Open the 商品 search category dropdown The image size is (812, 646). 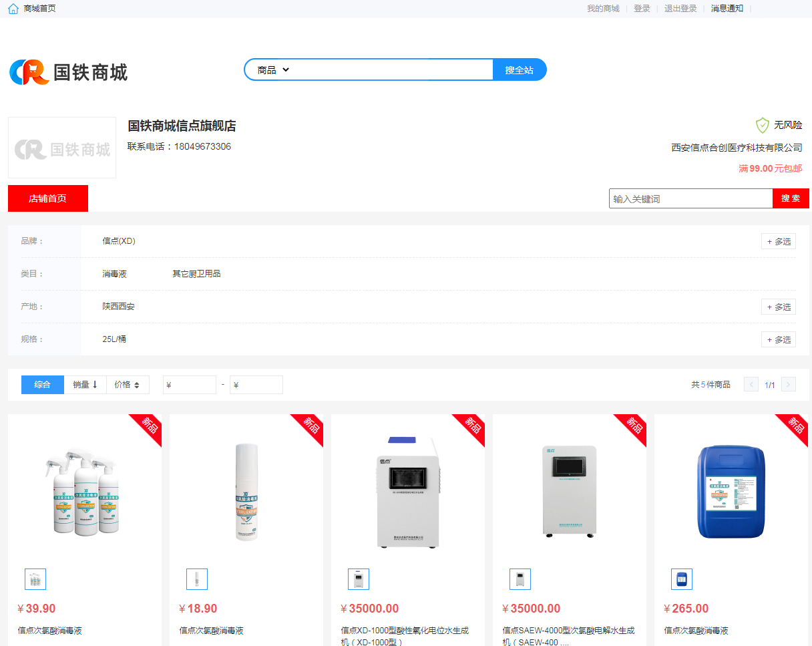coord(272,69)
